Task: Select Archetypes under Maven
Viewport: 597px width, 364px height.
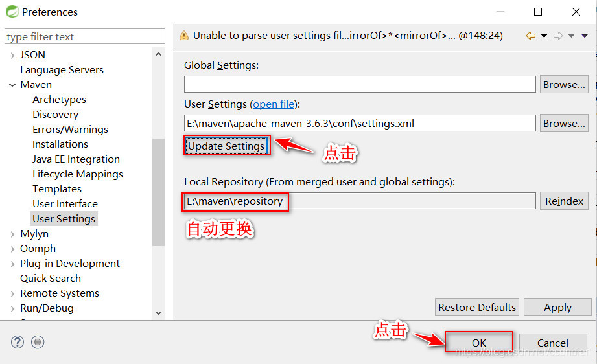Action: [59, 100]
